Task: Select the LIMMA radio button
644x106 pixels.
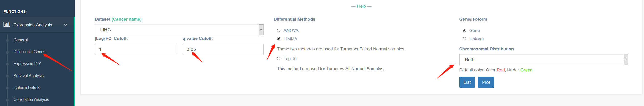Action: pyautogui.click(x=279, y=39)
